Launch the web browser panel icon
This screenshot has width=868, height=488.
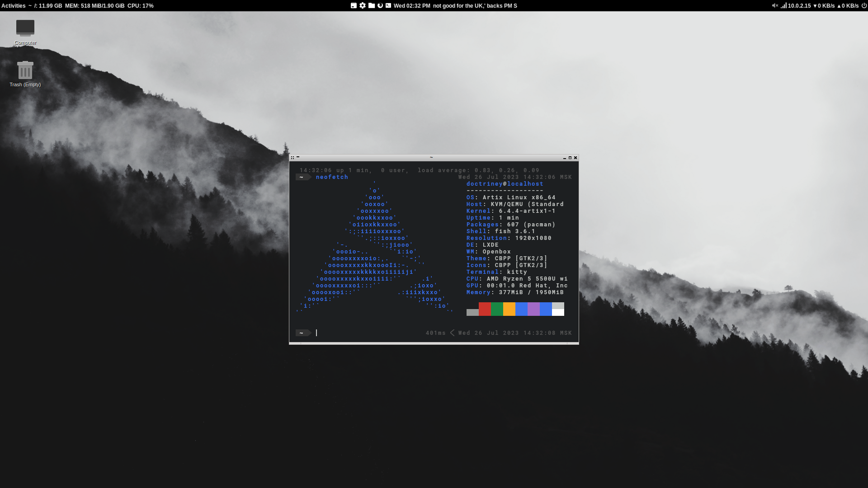tap(380, 5)
